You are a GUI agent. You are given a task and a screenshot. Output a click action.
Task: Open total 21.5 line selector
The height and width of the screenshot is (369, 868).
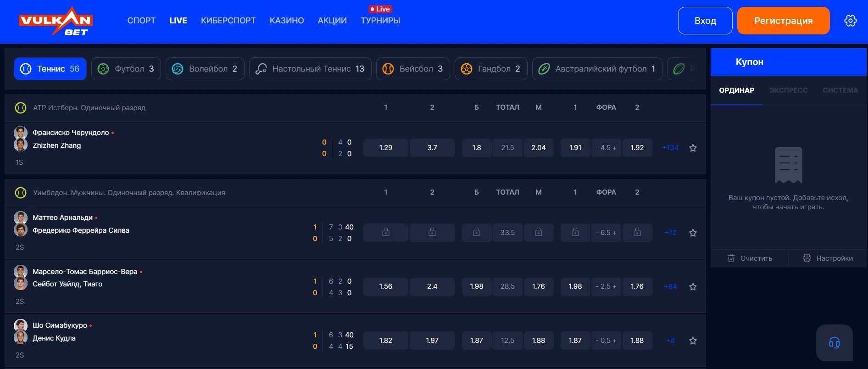507,148
